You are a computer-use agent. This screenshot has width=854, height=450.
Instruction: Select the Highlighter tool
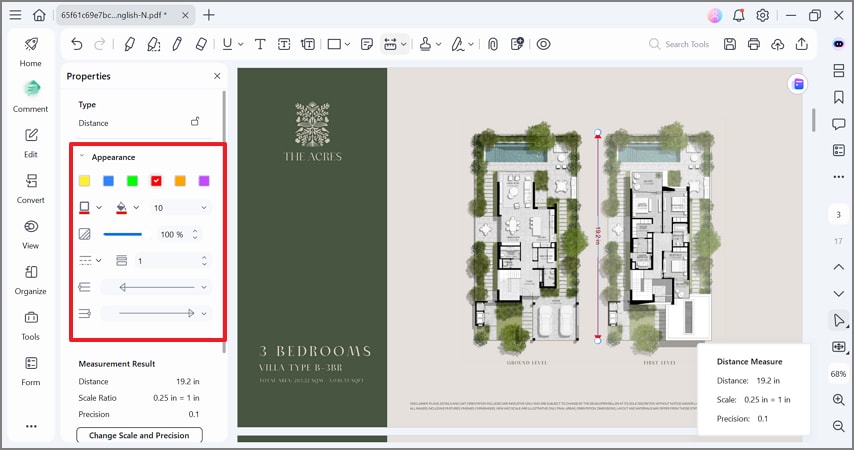pyautogui.click(x=130, y=44)
